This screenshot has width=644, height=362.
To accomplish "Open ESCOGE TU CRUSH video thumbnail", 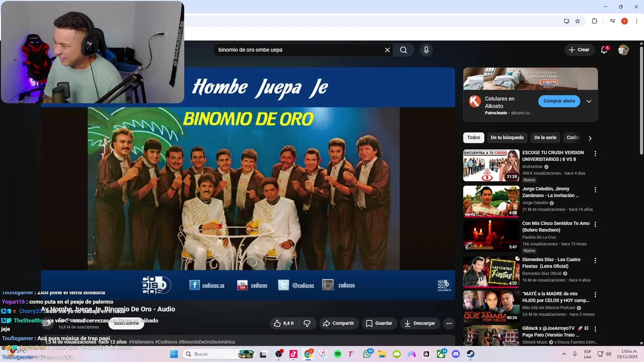I will tap(491, 165).
